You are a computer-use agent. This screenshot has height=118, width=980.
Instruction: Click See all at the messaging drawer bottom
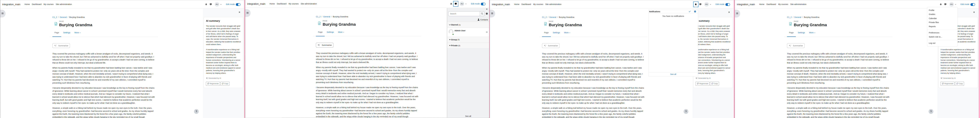pos(468,116)
